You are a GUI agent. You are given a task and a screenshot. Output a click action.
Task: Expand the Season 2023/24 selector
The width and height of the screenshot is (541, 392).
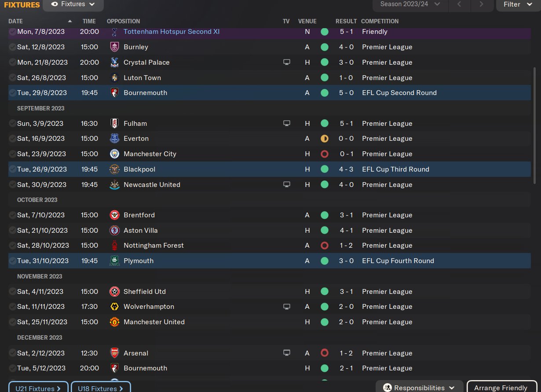coord(410,4)
